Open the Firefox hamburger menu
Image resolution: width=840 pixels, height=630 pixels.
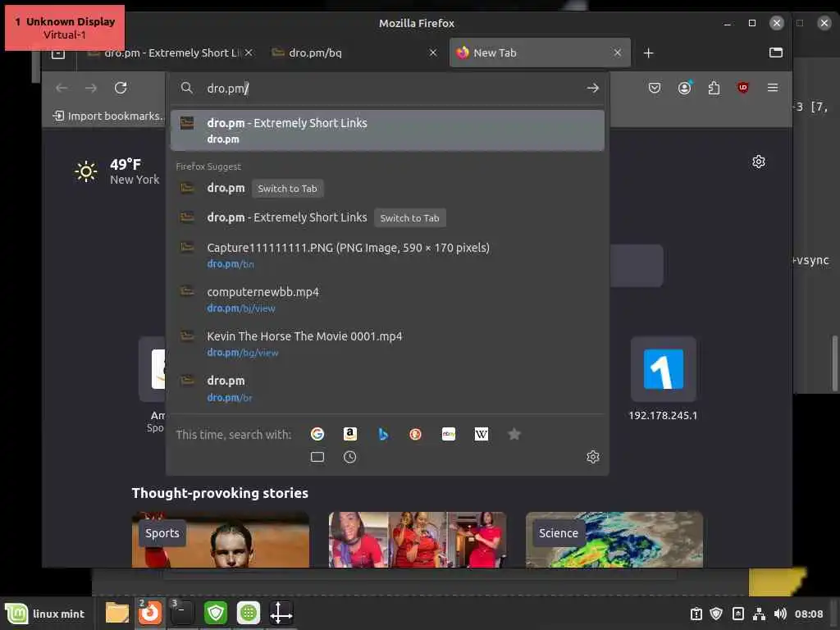[x=773, y=87]
